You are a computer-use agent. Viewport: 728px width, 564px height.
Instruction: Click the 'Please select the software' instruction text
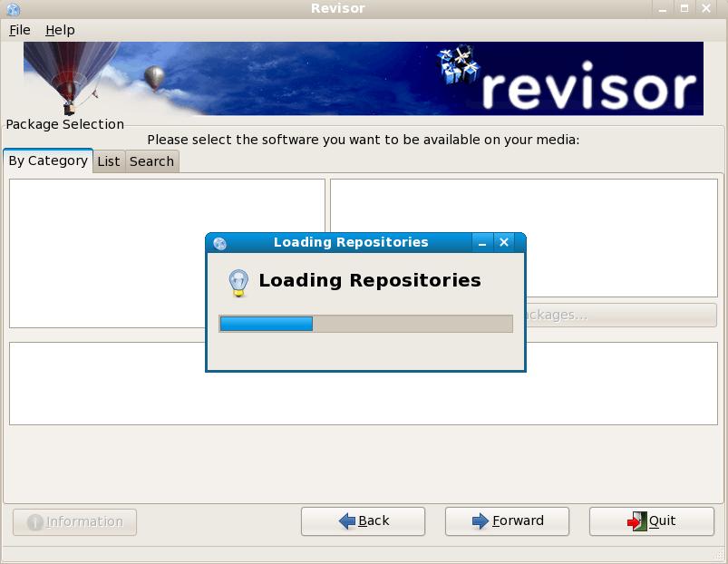[x=363, y=140]
